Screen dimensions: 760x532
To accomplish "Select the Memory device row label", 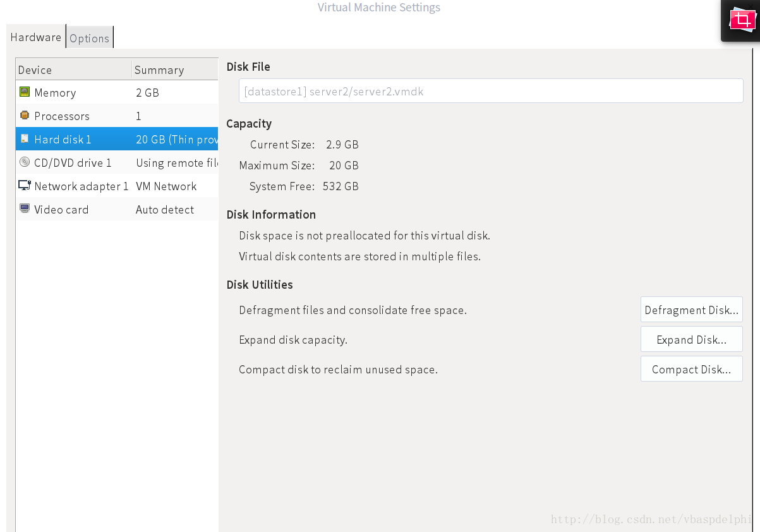I will coord(55,93).
